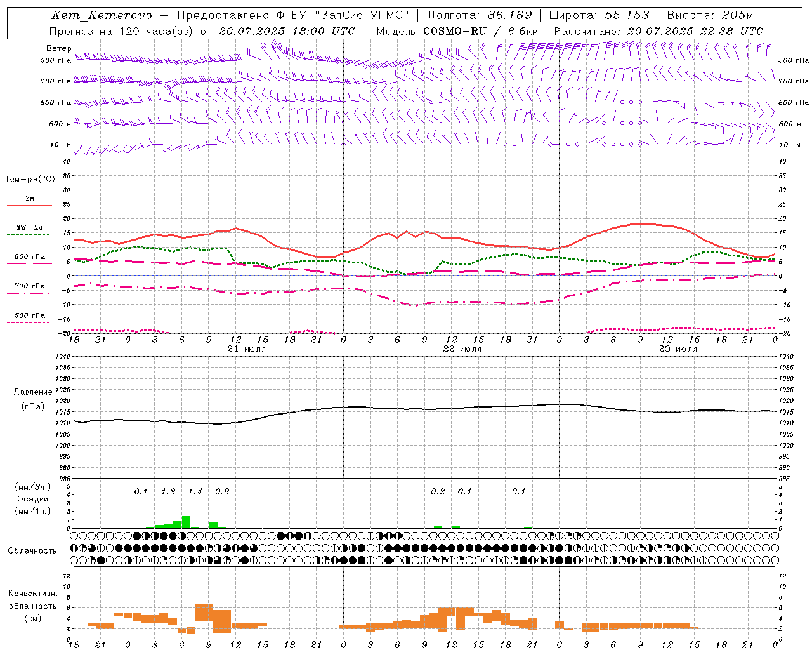The height and width of the screenshot is (650, 812).
Task: Click the 'Прогноз на 120 часа(ов)' forecast text
Action: (x=121, y=31)
